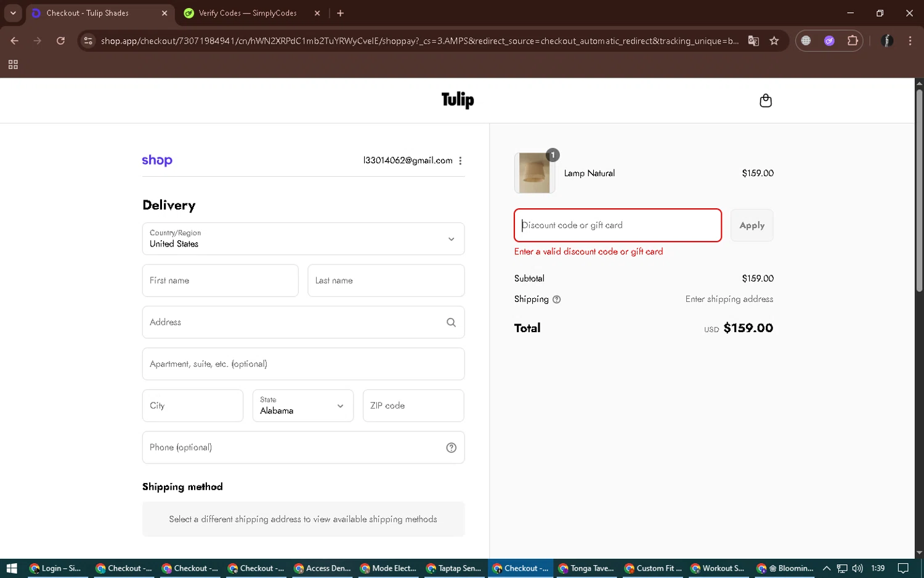
Task: Click the Total $159.00 amount
Action: click(748, 328)
